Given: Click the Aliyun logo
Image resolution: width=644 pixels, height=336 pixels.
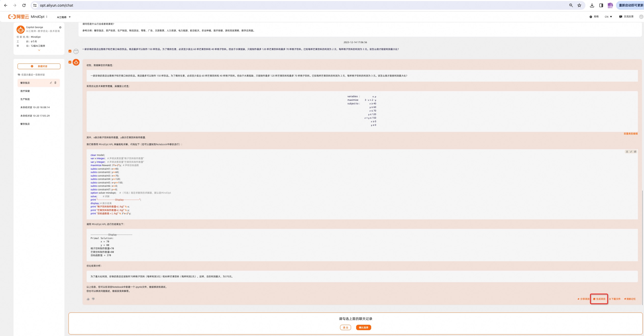Looking at the screenshot, I should pos(19,17).
